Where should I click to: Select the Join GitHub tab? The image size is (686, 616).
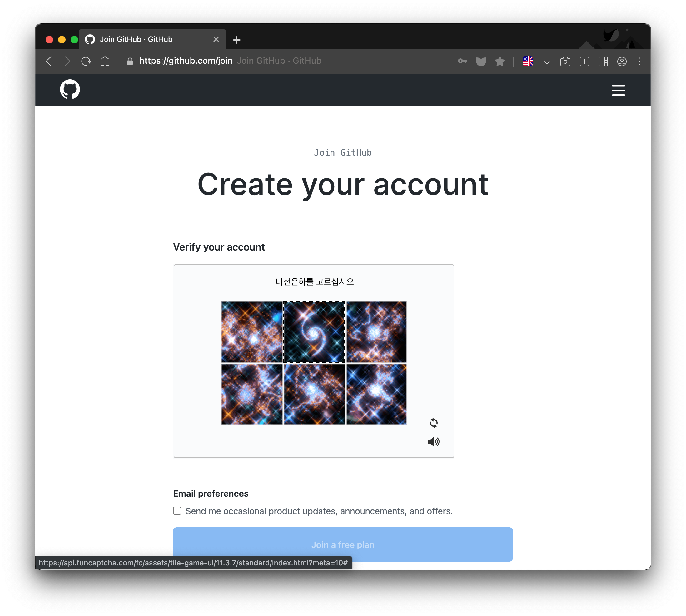(x=152, y=40)
